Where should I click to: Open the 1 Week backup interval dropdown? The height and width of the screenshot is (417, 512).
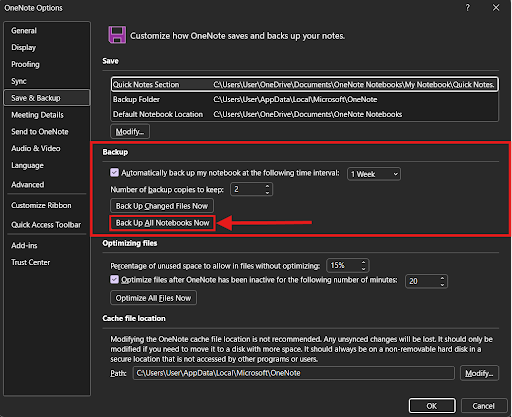[x=374, y=174]
